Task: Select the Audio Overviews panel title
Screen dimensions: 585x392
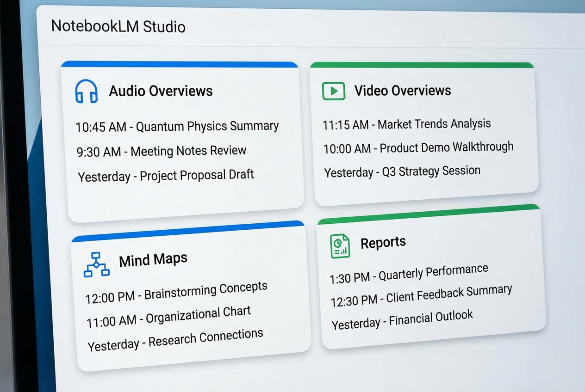Action: pyautogui.click(x=161, y=91)
